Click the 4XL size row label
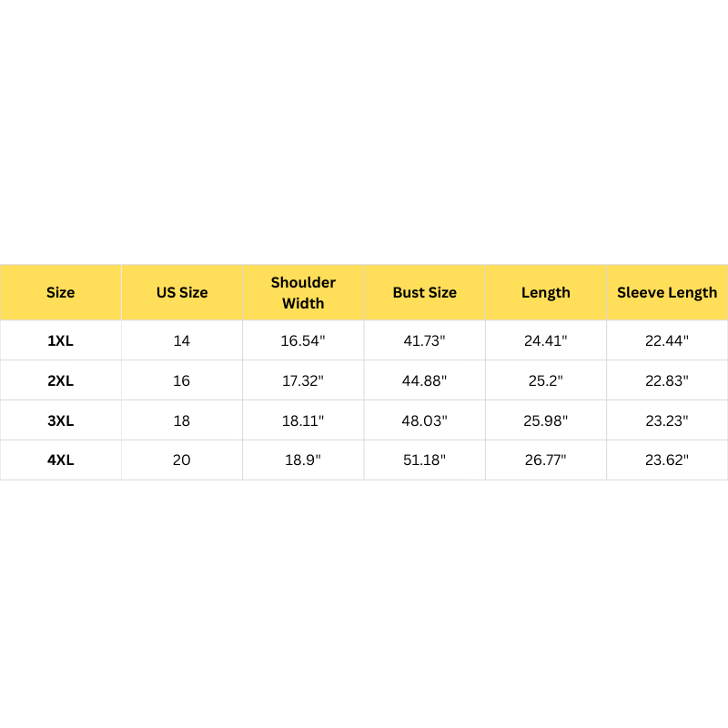The image size is (728, 728). 61,460
